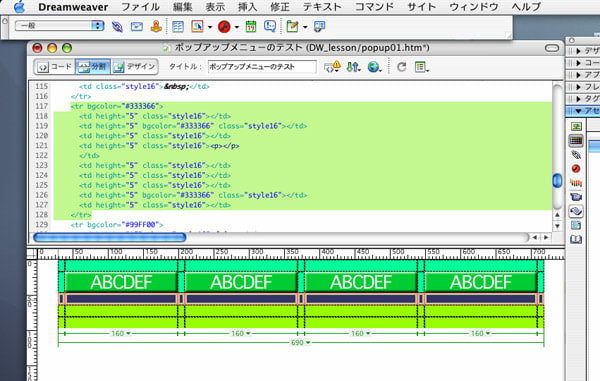Open dropdown arrow beside Images icon
The image size is (600, 381).
pyautogui.click(x=210, y=27)
